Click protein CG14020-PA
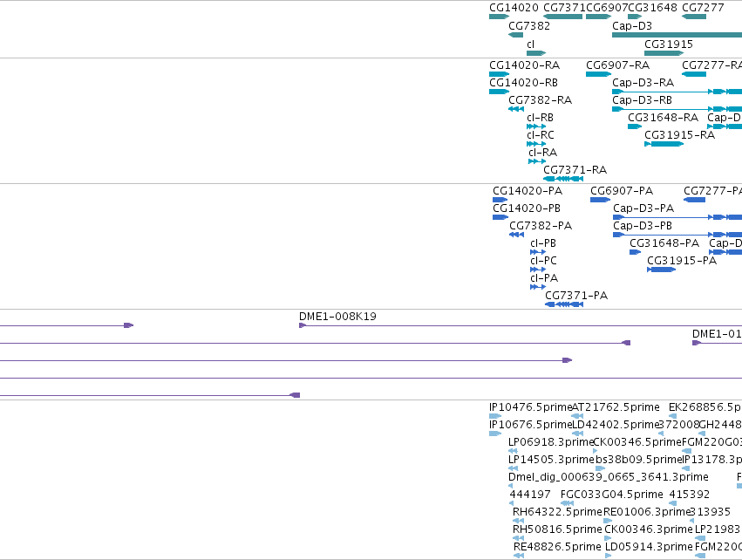The height and width of the screenshot is (560, 742). 500,200
